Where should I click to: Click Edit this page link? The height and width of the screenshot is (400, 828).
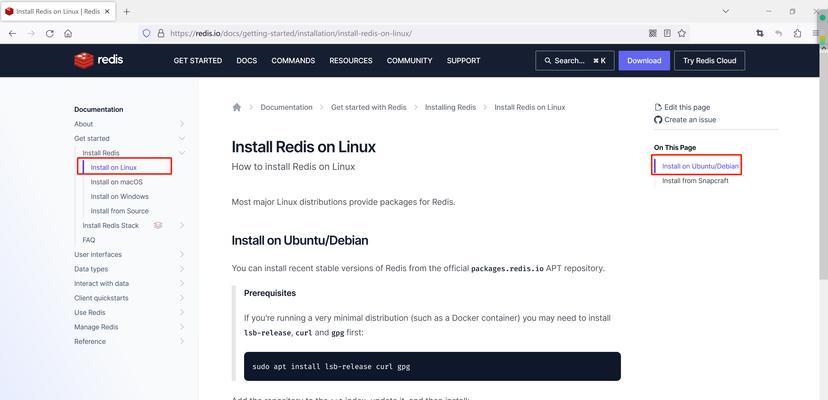tap(682, 107)
